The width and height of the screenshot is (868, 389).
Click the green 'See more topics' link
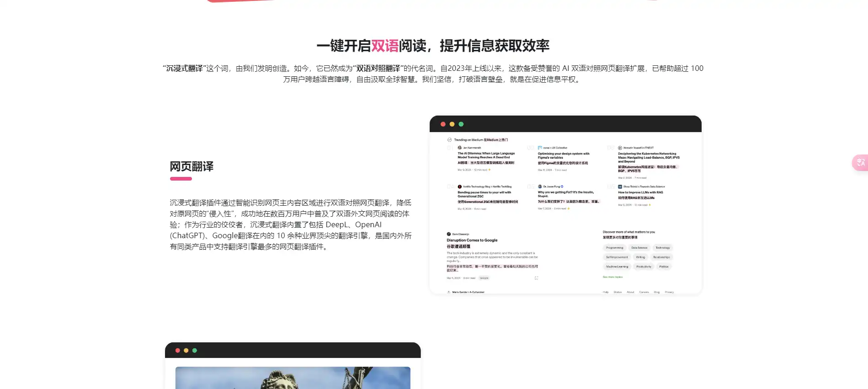[612, 277]
